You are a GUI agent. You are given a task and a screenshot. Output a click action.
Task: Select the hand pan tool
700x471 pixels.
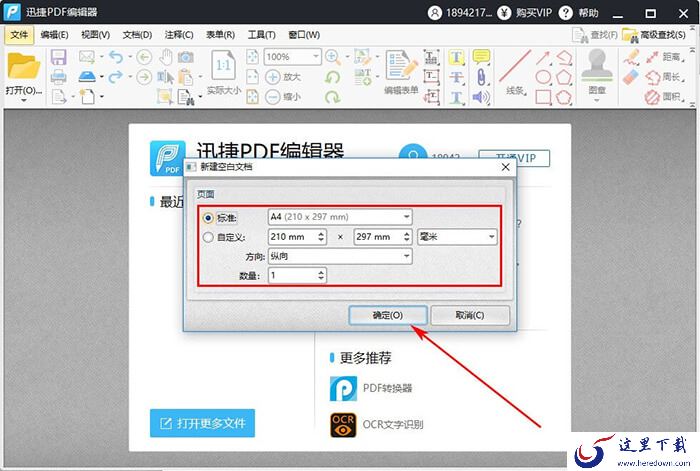coord(166,57)
